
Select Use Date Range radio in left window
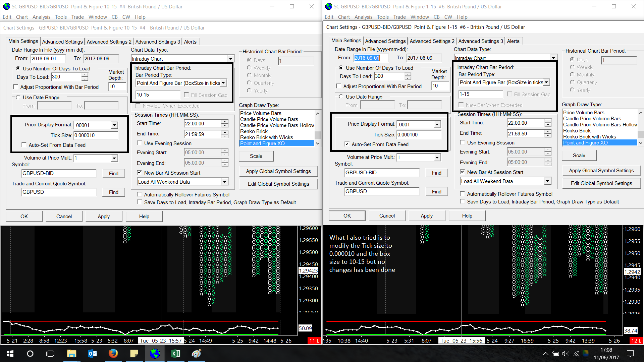(18, 97)
